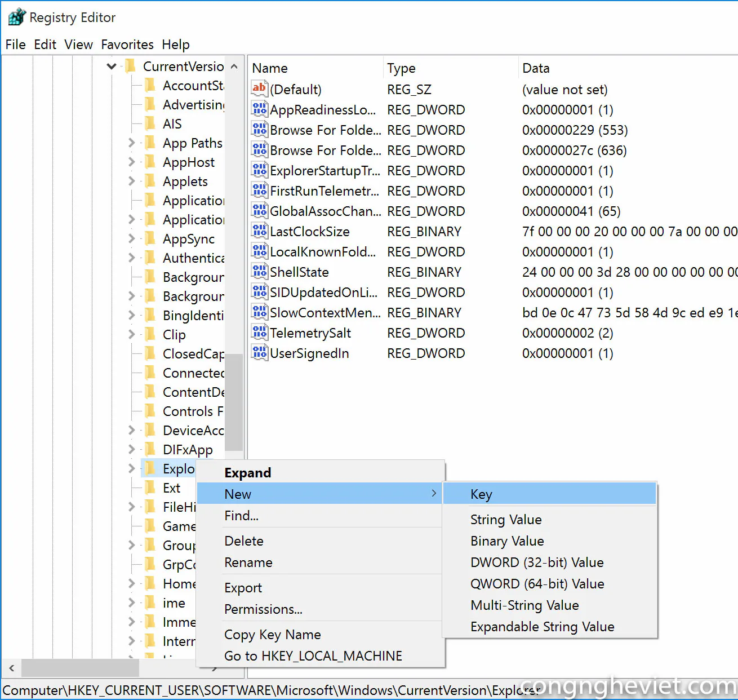Viewport: 738px width, 700px height.
Task: Click the string icon beside (Default) value
Action: (x=259, y=88)
